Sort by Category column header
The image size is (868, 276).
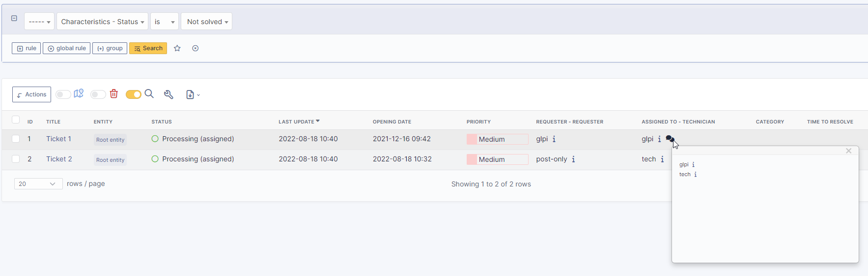click(770, 122)
